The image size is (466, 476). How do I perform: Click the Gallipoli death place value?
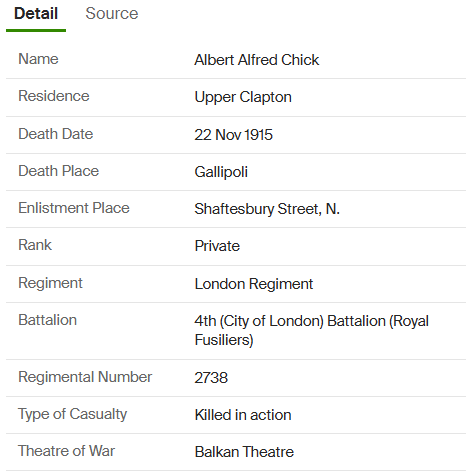coord(221,172)
